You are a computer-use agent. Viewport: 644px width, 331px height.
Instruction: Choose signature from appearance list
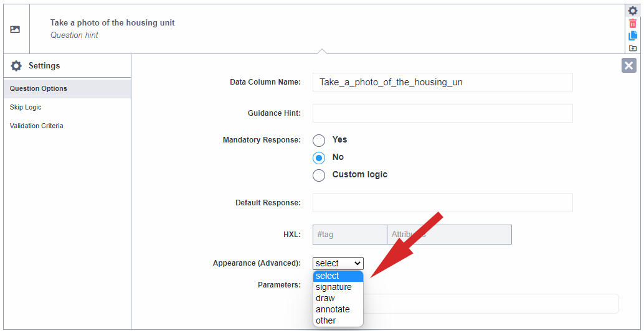tap(334, 287)
